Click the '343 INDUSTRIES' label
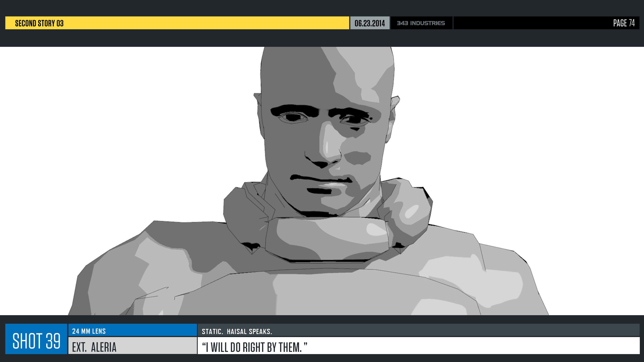 (x=421, y=23)
